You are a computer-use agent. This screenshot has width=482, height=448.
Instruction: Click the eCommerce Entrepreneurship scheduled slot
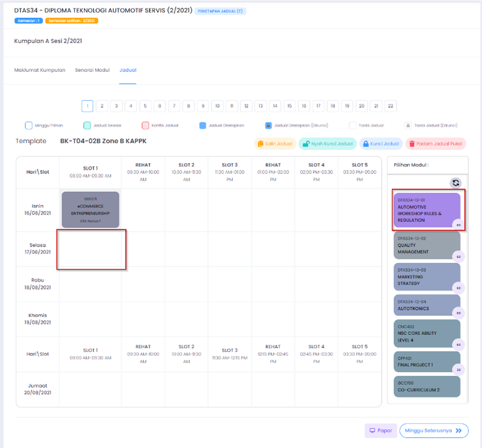tap(90, 209)
